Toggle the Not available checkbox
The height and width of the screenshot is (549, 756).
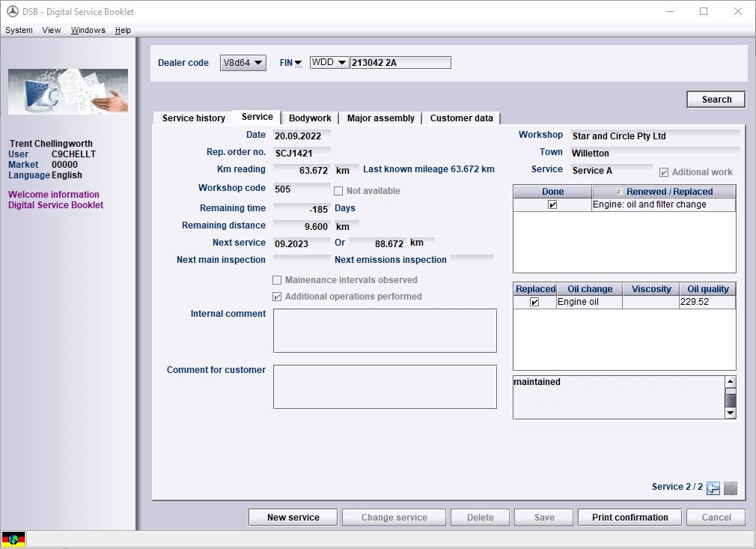[338, 191]
